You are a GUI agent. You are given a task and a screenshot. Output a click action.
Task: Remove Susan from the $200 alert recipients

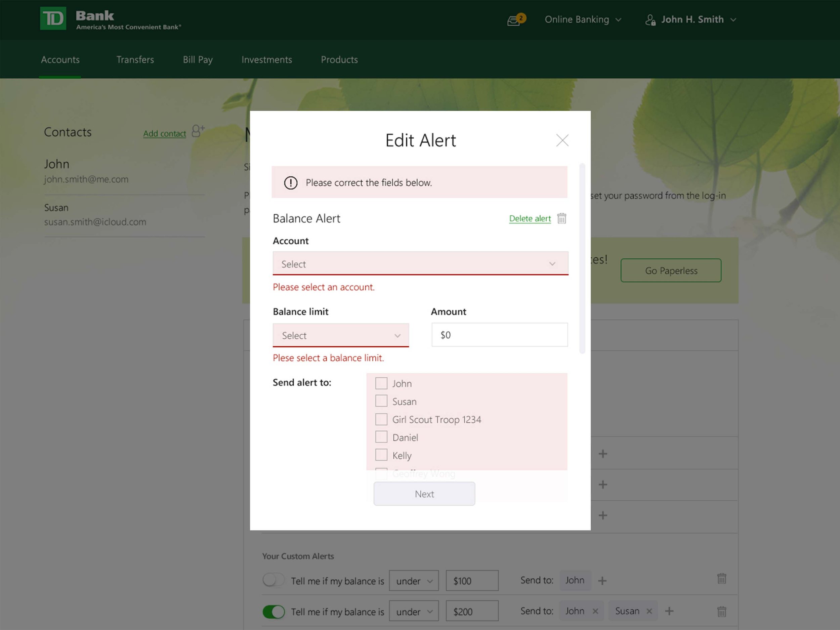pos(649,611)
